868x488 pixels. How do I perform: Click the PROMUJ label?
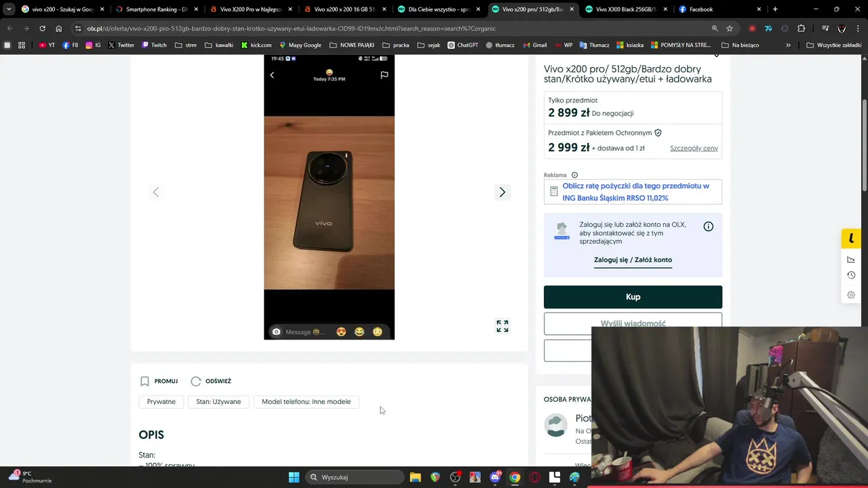[166, 381]
